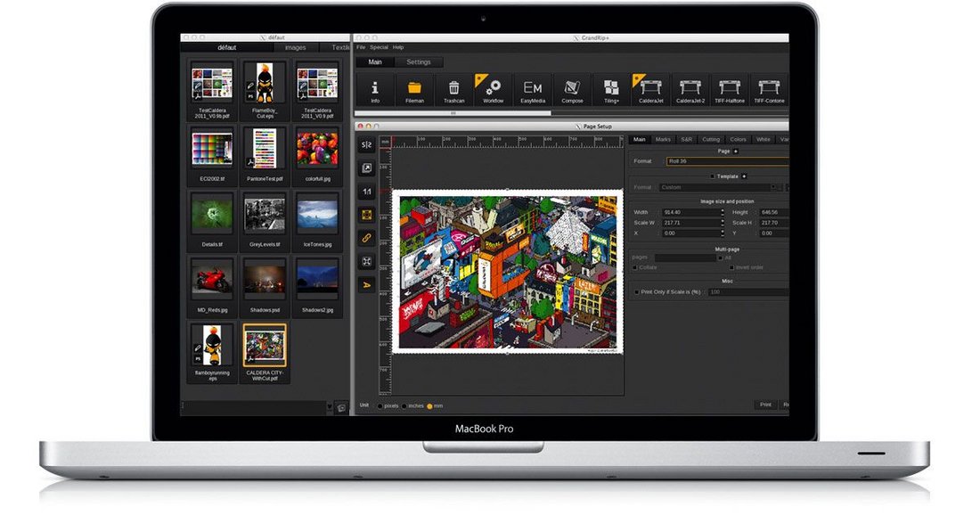980x515 pixels.
Task: Toggle the orange chain link proportions tool
Action: click(367, 238)
